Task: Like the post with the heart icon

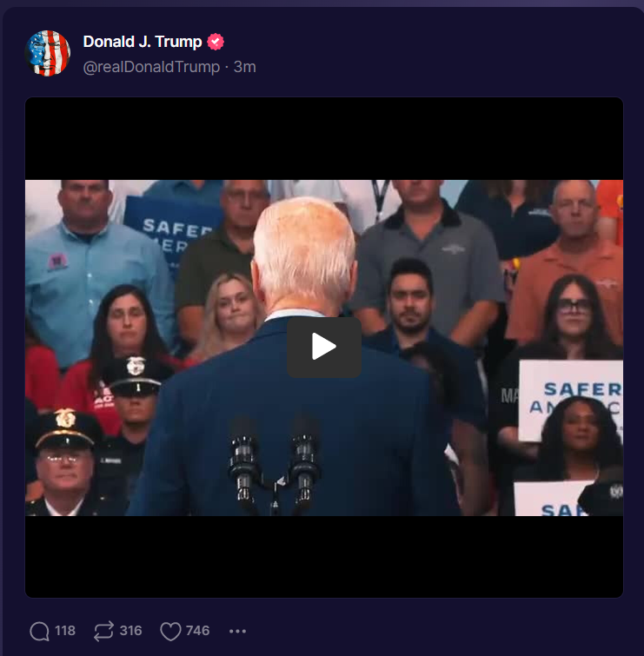Action: tap(170, 631)
